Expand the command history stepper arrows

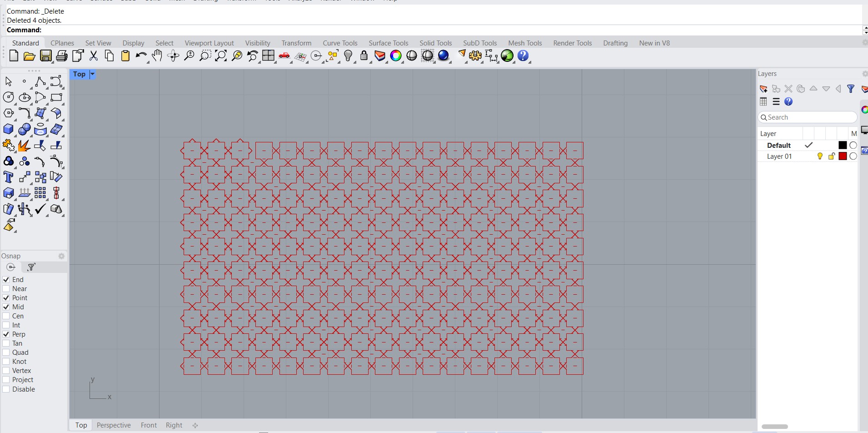[x=865, y=30]
